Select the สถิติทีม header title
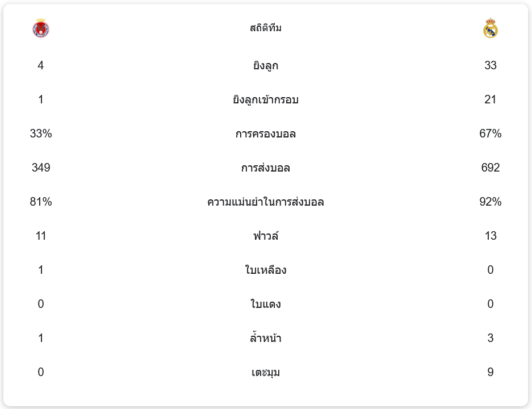This screenshot has height=409, width=532. 266,28
